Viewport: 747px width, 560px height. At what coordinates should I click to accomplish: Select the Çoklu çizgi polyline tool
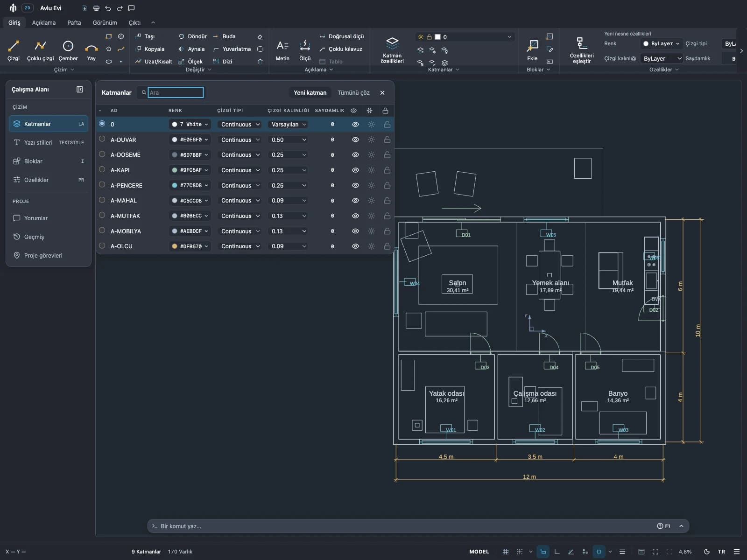(x=40, y=51)
